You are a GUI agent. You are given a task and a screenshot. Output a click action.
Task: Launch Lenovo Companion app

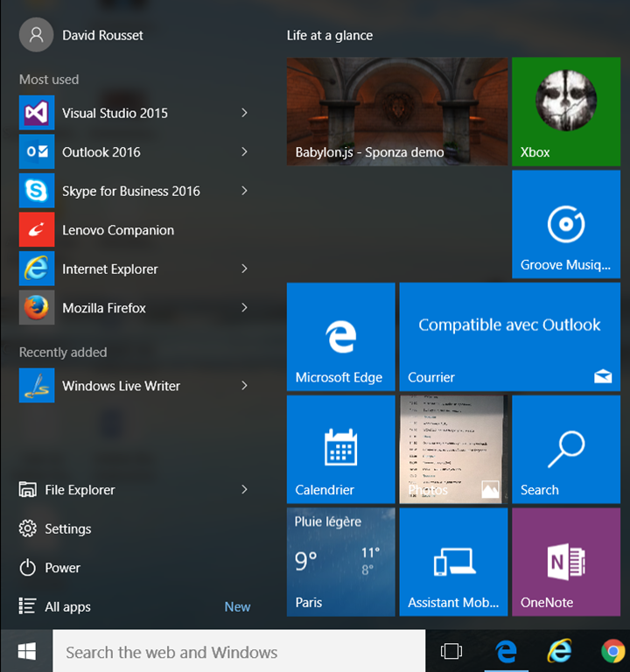37,230
